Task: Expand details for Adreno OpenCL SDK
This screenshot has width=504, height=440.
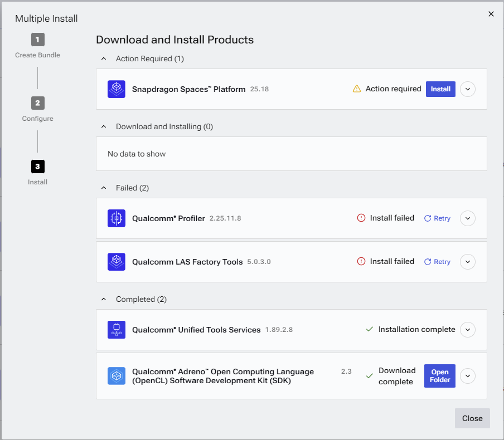Action: (x=468, y=376)
